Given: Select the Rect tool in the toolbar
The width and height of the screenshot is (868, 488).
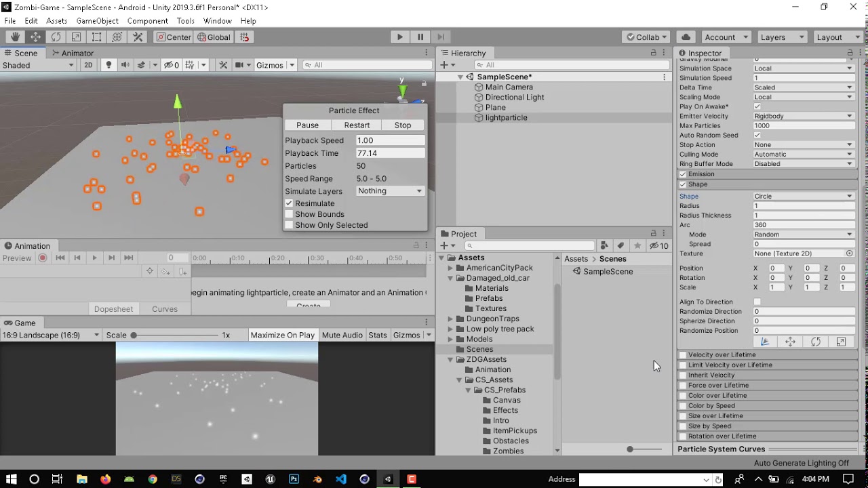Looking at the screenshot, I should (96, 37).
